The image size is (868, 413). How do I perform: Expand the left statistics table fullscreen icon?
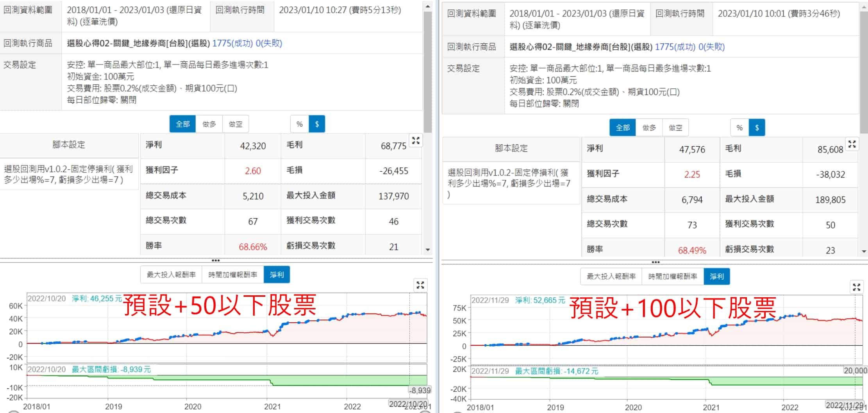(416, 141)
